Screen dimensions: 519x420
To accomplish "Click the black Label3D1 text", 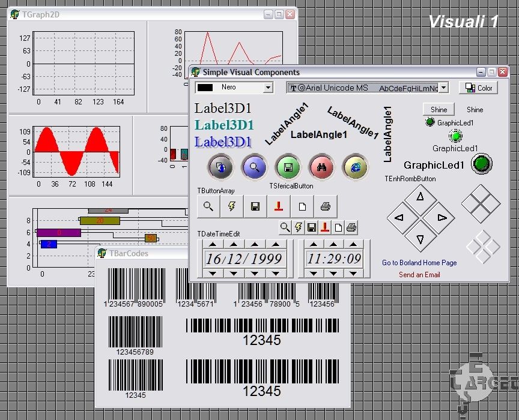I will pos(223,108).
